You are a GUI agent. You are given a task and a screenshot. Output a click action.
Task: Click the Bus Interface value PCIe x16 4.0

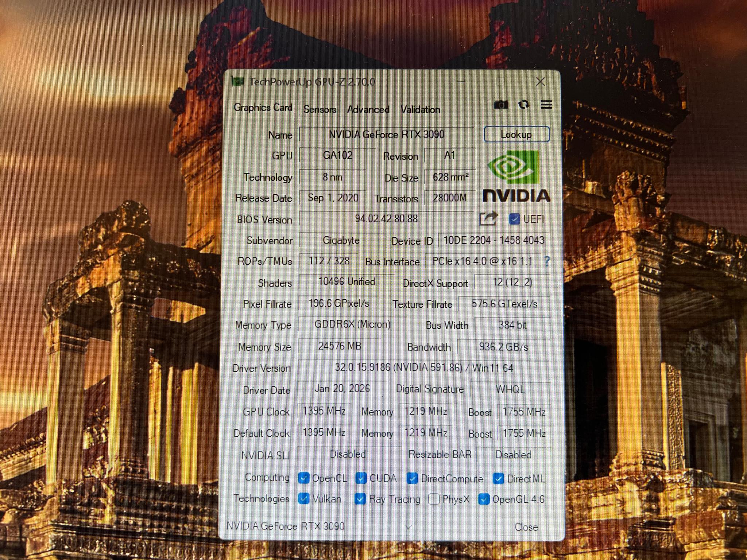(483, 261)
